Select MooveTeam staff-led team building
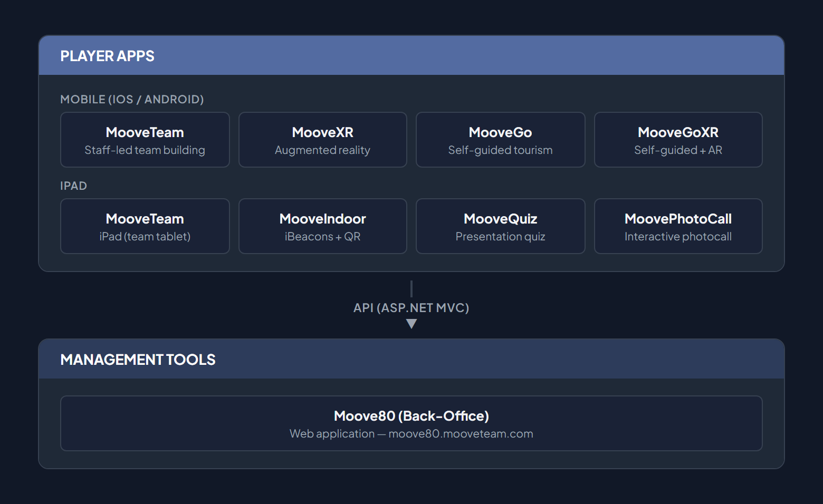 click(x=145, y=140)
